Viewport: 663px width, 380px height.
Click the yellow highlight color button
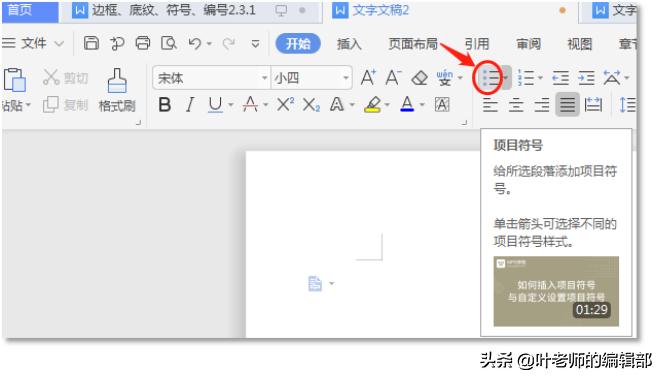pyautogui.click(x=372, y=104)
